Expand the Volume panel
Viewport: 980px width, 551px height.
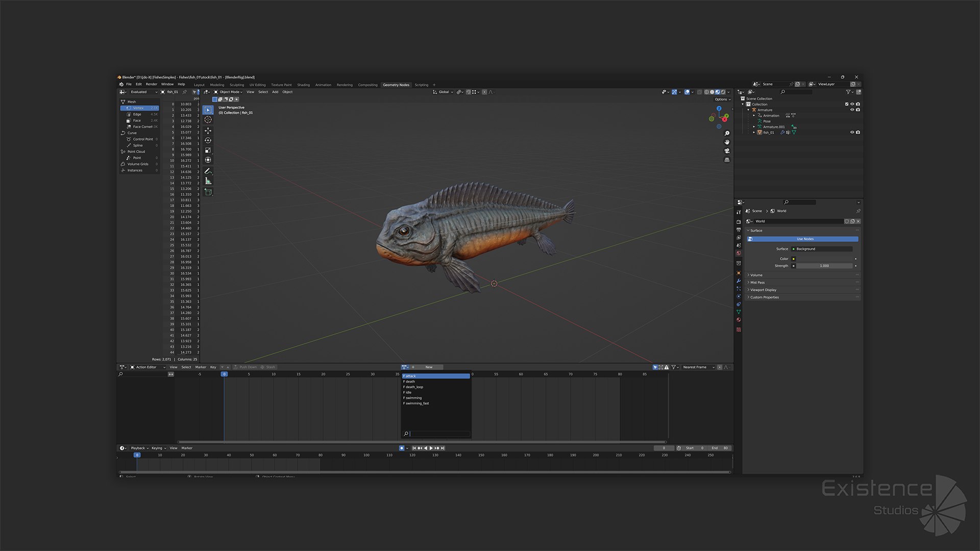[803, 275]
